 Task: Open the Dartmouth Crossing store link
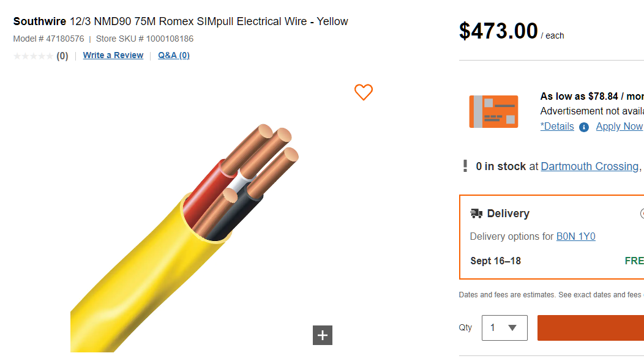pyautogui.click(x=590, y=166)
